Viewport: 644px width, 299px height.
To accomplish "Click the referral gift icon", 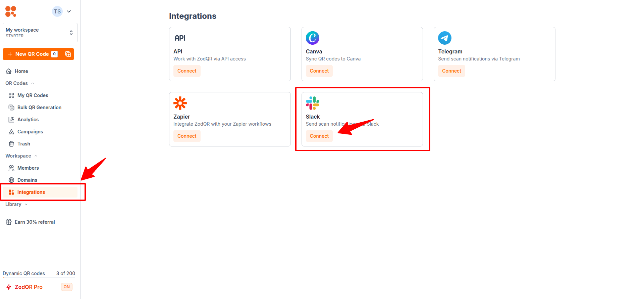I will 9,222.
